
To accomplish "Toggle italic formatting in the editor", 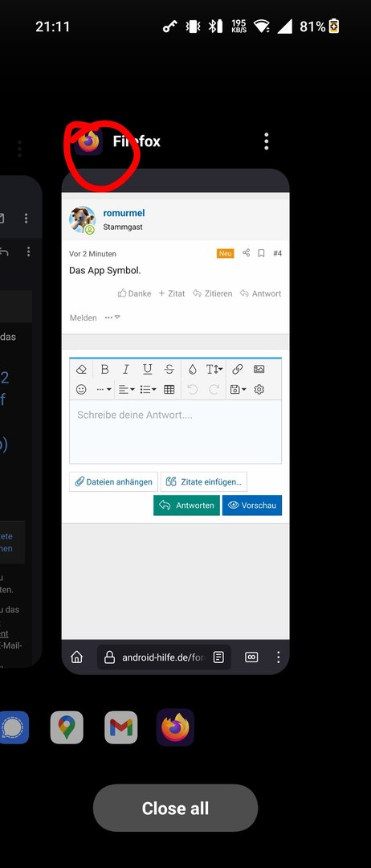I will 125,369.
